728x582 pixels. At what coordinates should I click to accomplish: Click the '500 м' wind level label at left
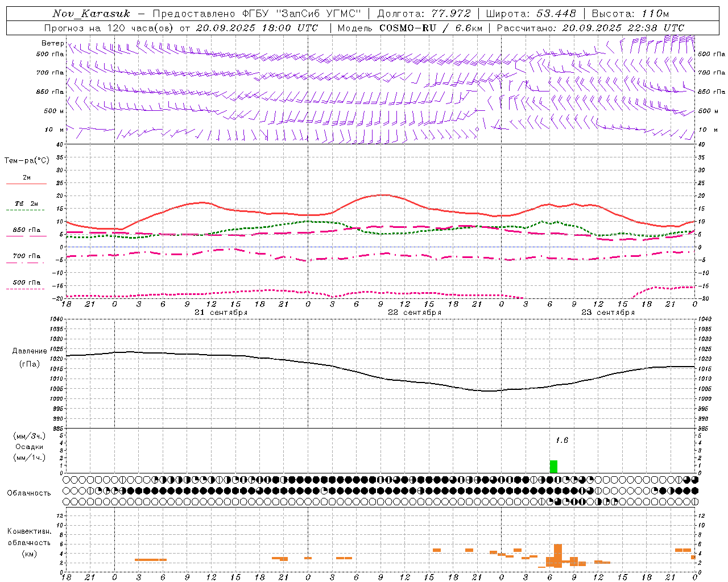pos(54,111)
